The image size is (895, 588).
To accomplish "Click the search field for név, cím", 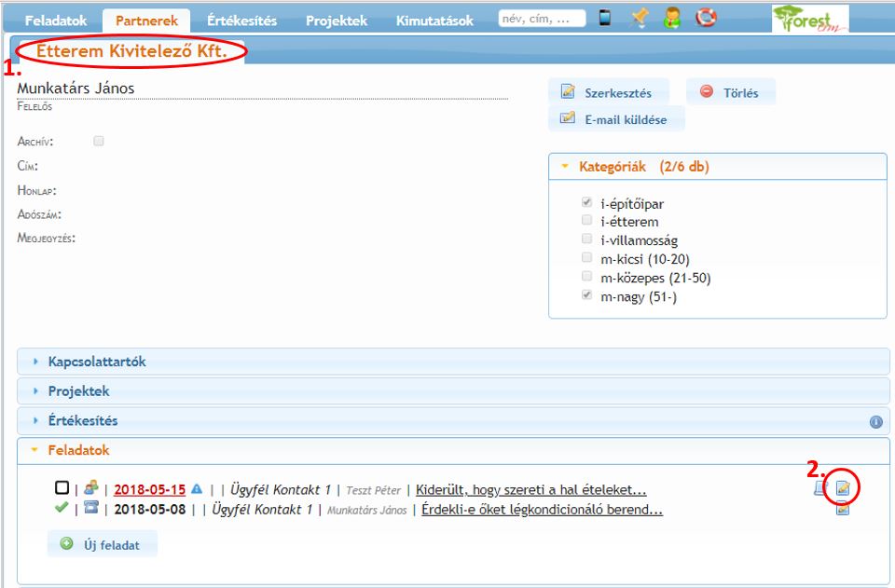I will coord(542,19).
